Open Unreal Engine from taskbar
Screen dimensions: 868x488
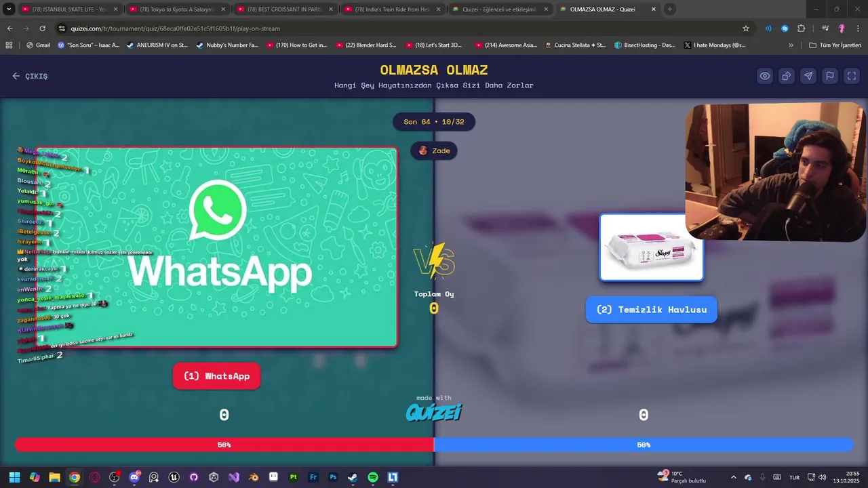click(174, 477)
